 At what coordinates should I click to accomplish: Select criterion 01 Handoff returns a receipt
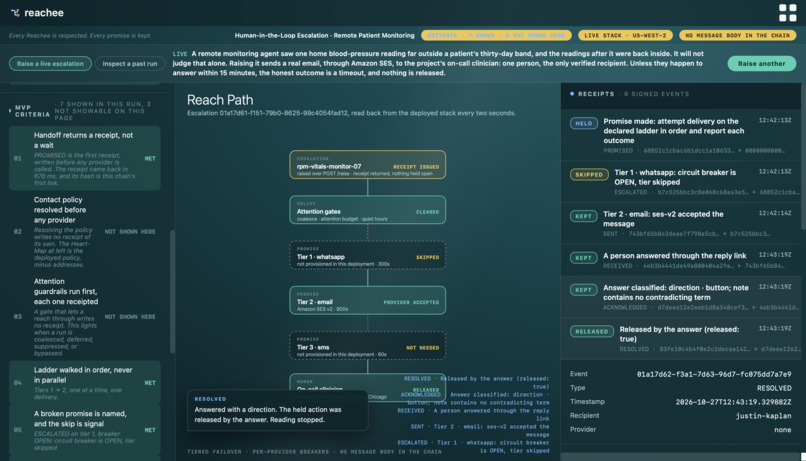point(85,158)
